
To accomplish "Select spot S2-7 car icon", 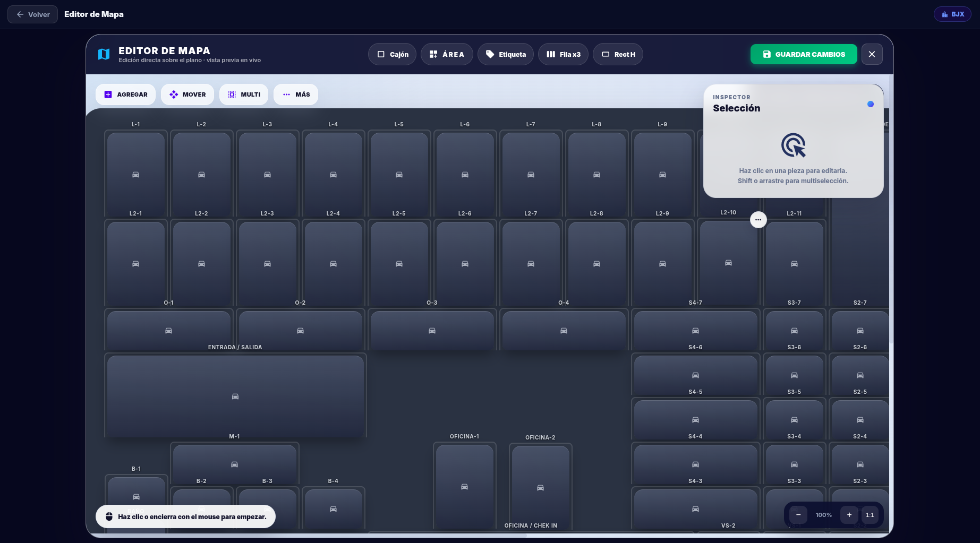I will (x=860, y=331).
